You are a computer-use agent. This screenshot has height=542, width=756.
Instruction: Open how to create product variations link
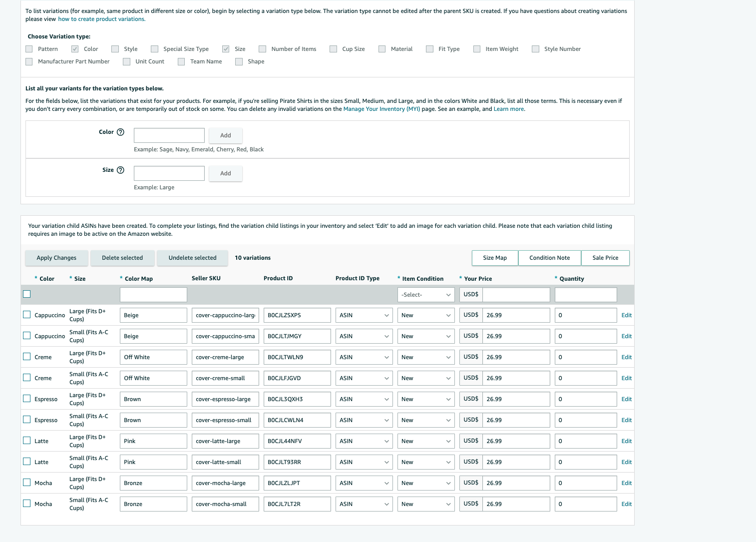[x=102, y=19]
